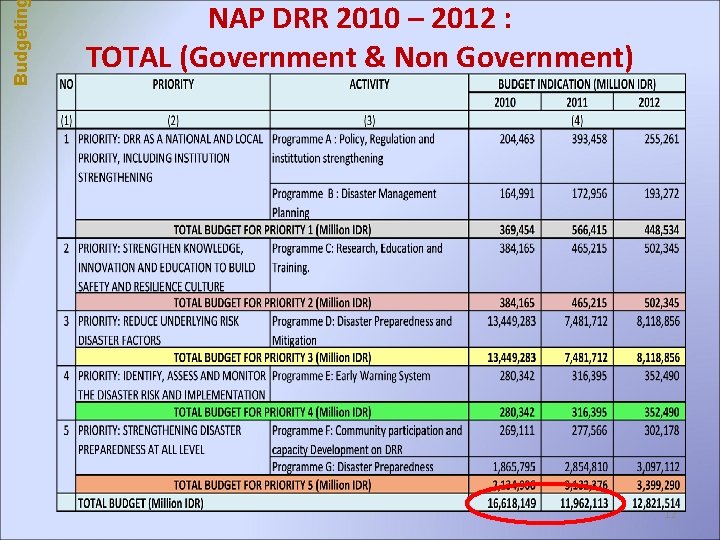Screen dimensions: 720x540
Task: Select "502,345" in the Programme C row
Action: [x=661, y=248]
